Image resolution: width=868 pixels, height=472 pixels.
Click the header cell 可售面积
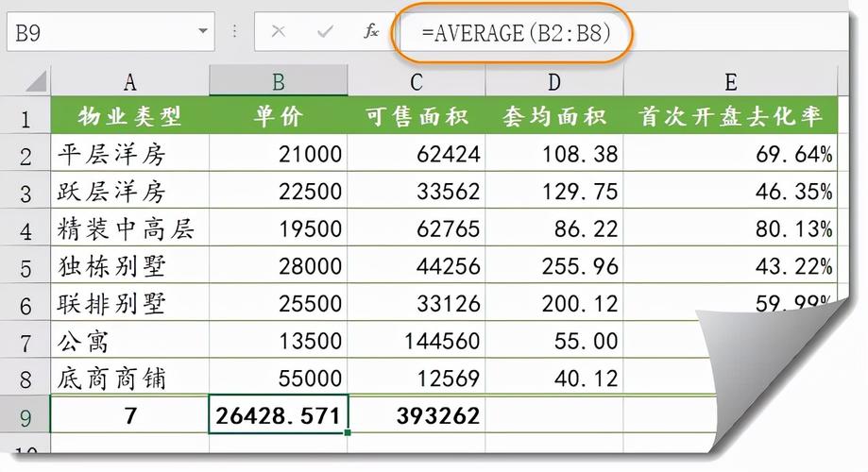pyautogui.click(x=417, y=116)
